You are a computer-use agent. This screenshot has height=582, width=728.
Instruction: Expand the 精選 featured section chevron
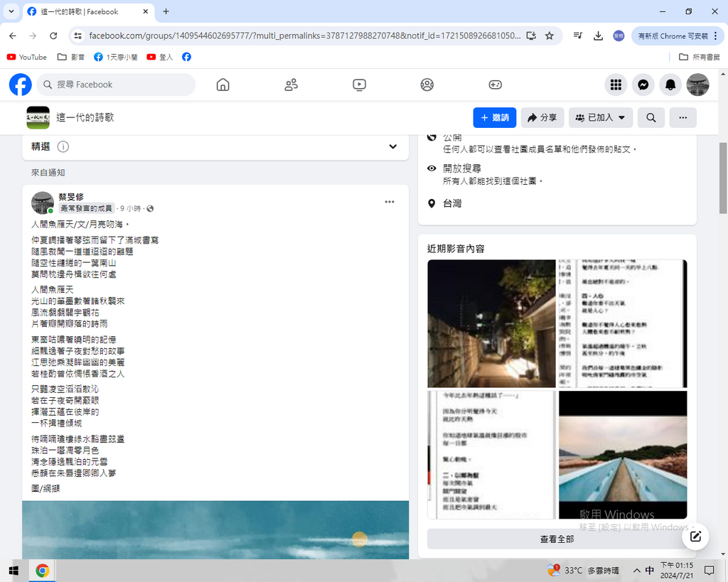pyautogui.click(x=393, y=146)
